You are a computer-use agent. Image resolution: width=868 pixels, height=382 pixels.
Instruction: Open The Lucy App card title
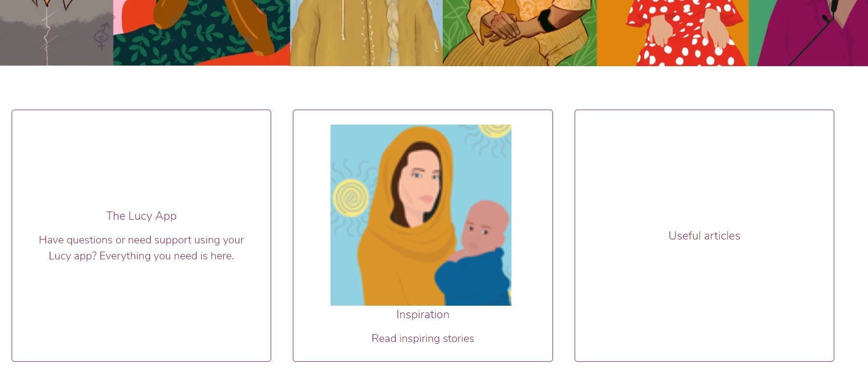[x=141, y=216]
